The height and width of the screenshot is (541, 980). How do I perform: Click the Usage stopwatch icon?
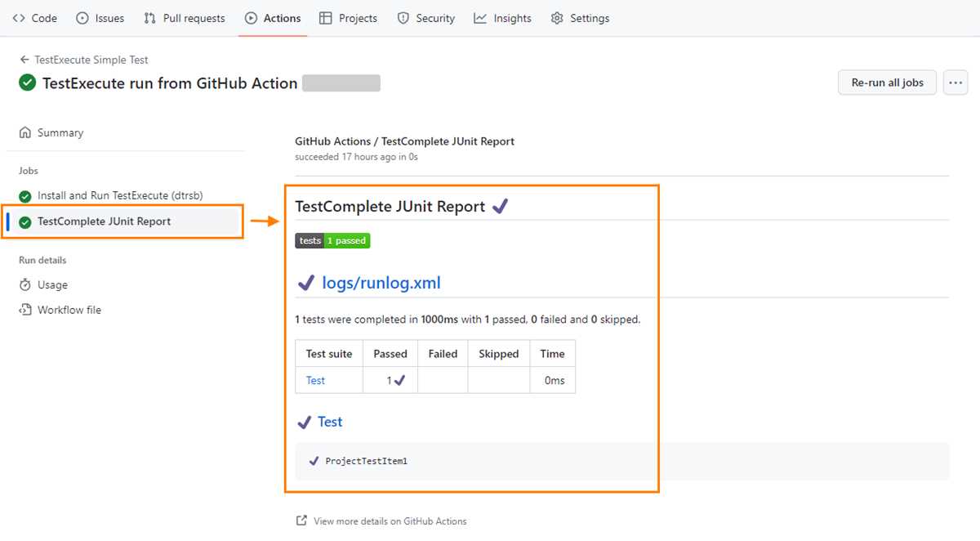coord(25,284)
